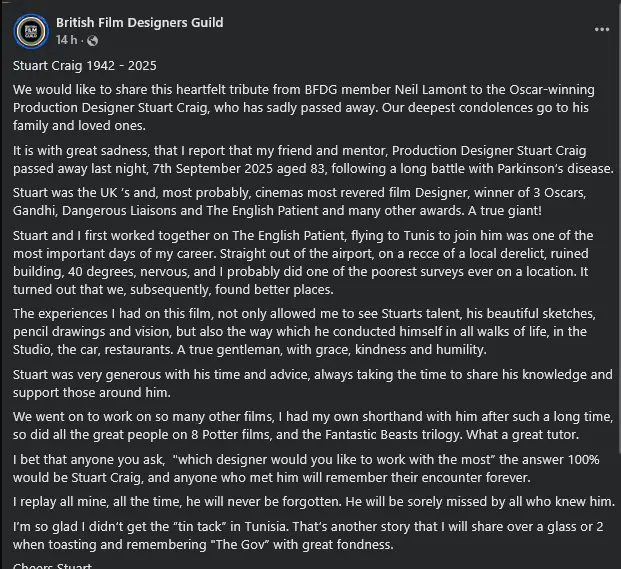
Task: Open the British Film Designers Guild page name
Action: coord(140,22)
